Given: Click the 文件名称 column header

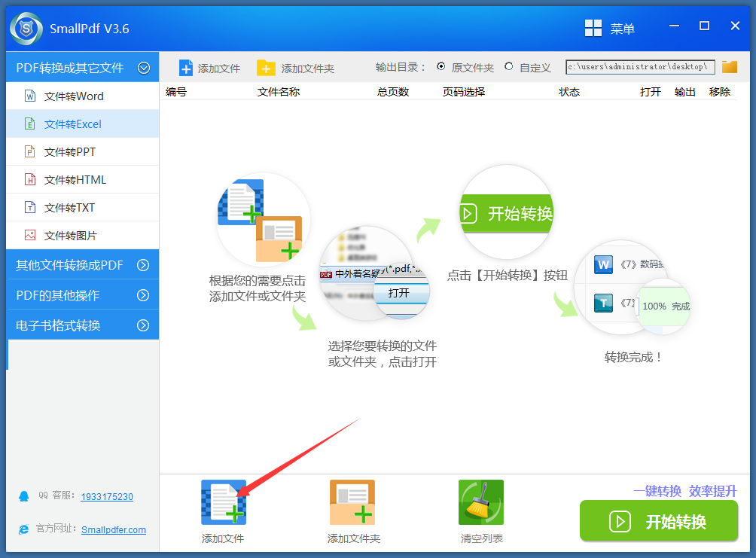Looking at the screenshot, I should click(278, 92).
